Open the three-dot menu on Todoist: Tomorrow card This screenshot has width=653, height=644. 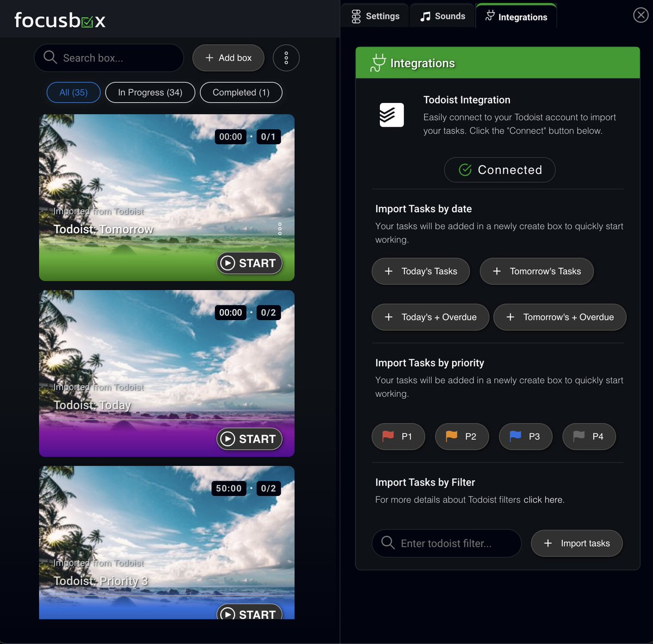coord(280,229)
